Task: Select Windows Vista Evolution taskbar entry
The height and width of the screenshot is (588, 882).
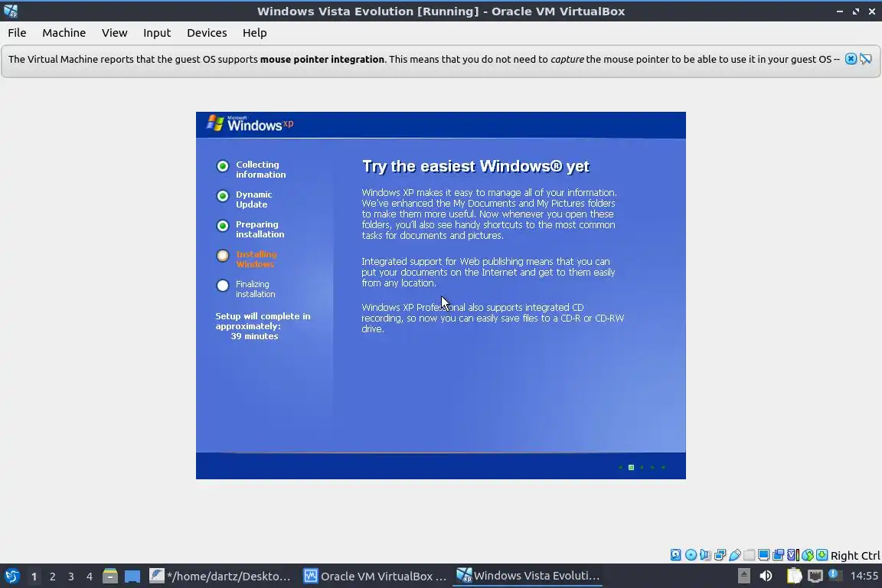Action: (528, 576)
